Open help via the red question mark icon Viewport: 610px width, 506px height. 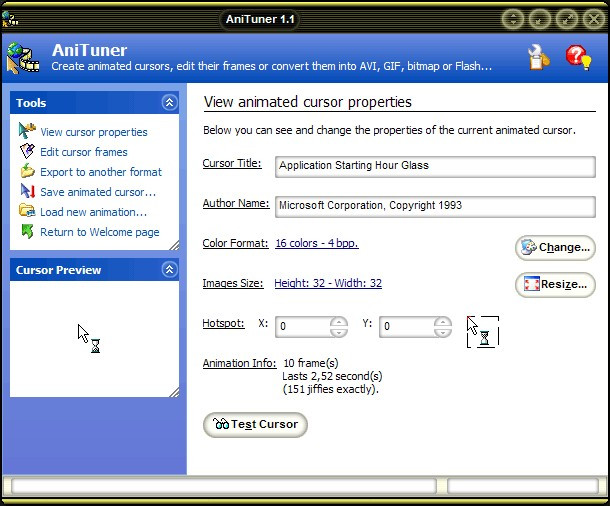(578, 58)
